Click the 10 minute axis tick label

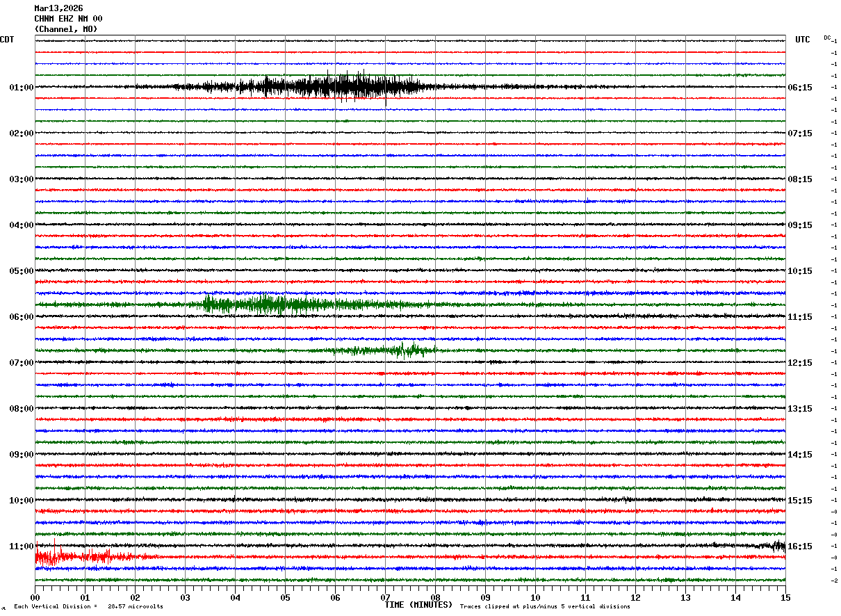click(535, 597)
